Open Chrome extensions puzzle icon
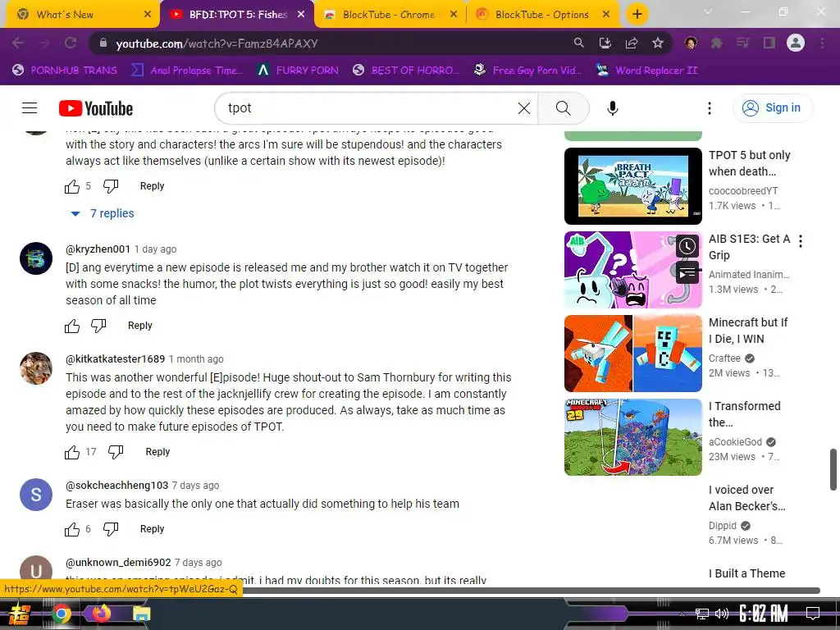The height and width of the screenshot is (630, 840). coord(716,43)
